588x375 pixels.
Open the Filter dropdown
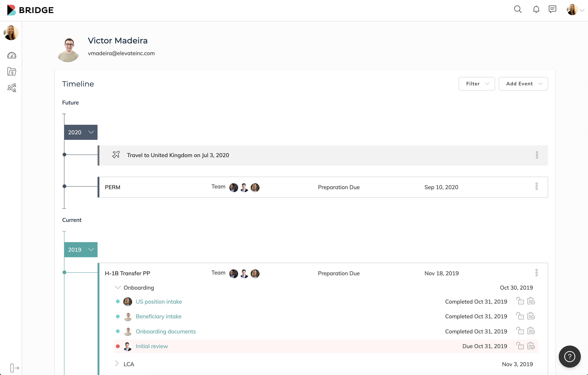point(476,84)
